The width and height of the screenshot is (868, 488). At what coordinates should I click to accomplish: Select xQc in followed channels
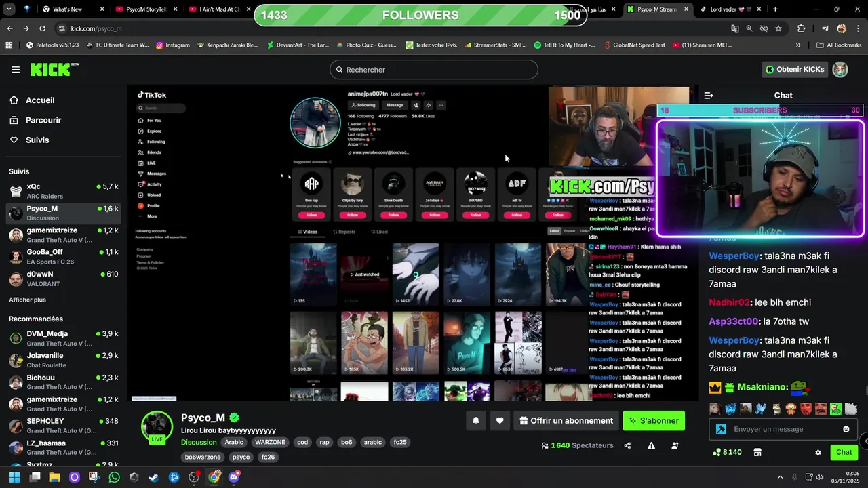(63, 191)
